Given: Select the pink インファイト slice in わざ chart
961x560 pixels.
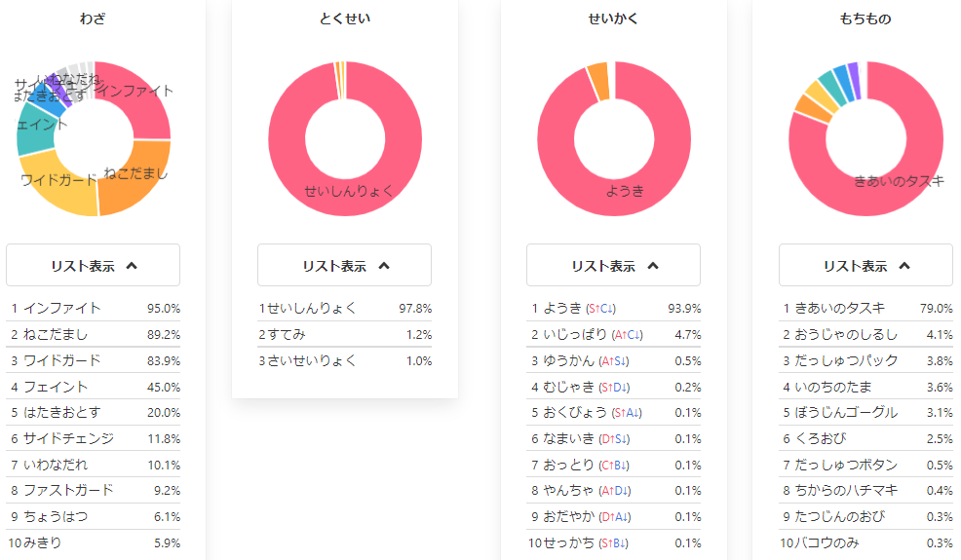Looking at the screenshot, I should tap(137, 98).
